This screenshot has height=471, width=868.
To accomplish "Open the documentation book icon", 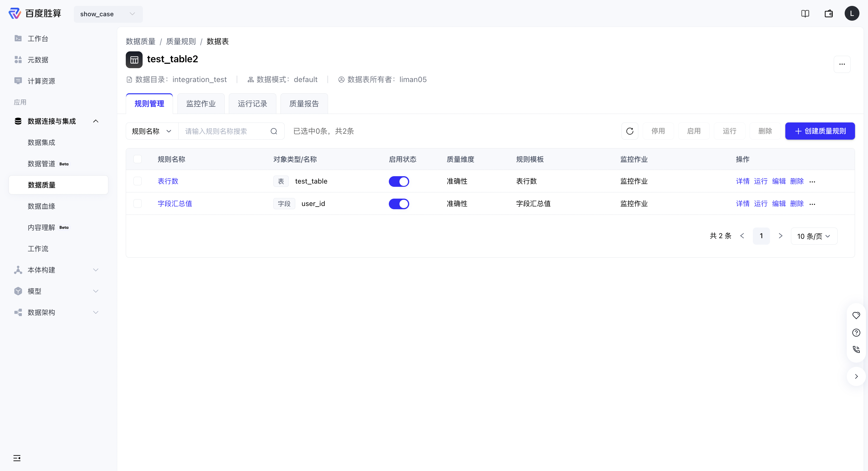I will pos(805,14).
